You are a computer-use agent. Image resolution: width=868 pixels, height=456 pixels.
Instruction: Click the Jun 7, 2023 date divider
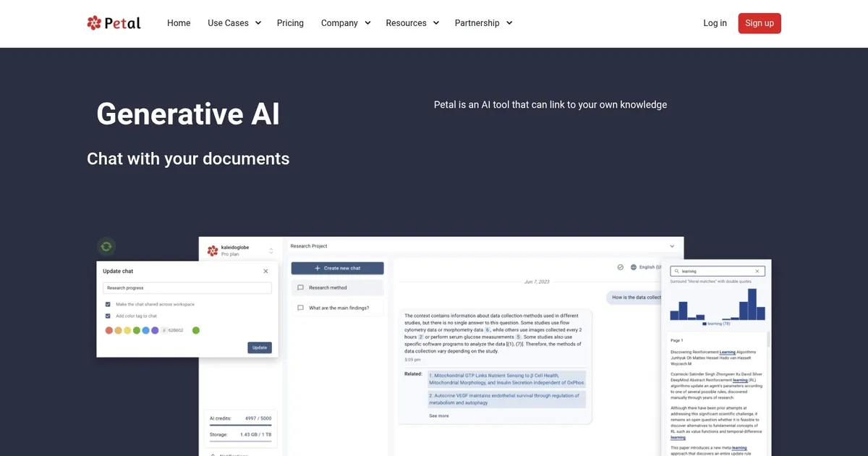tap(535, 282)
